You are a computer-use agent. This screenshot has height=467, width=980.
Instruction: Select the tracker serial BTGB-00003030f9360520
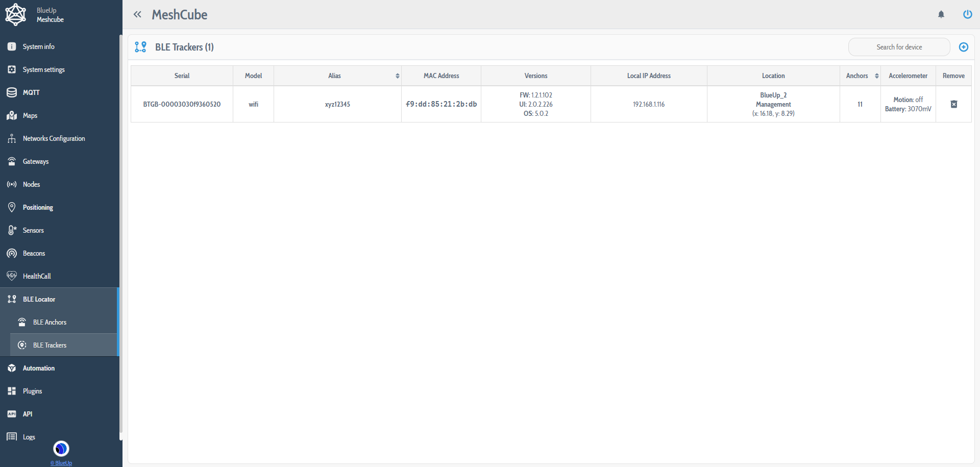coord(182,104)
